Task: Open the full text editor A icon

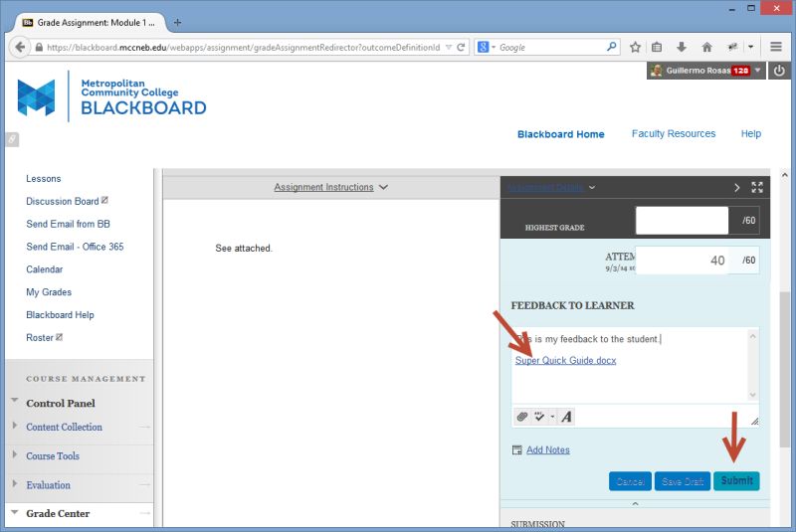Action: [x=566, y=417]
